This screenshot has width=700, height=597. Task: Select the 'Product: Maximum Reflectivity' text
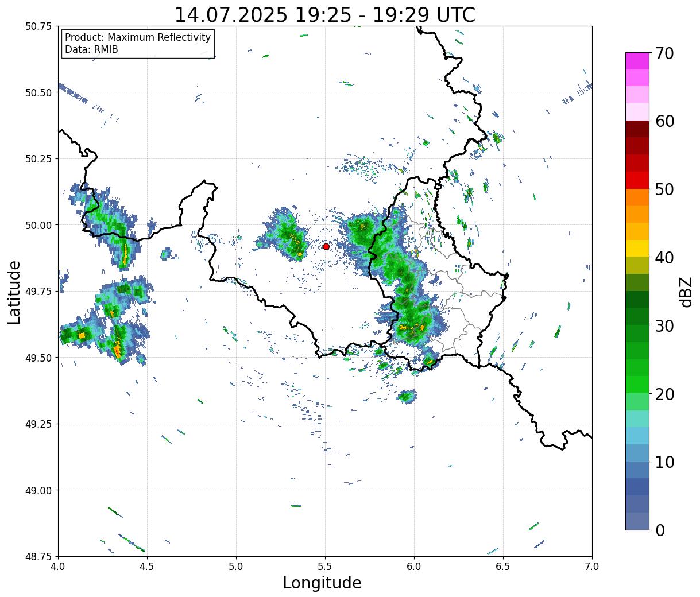tap(138, 37)
